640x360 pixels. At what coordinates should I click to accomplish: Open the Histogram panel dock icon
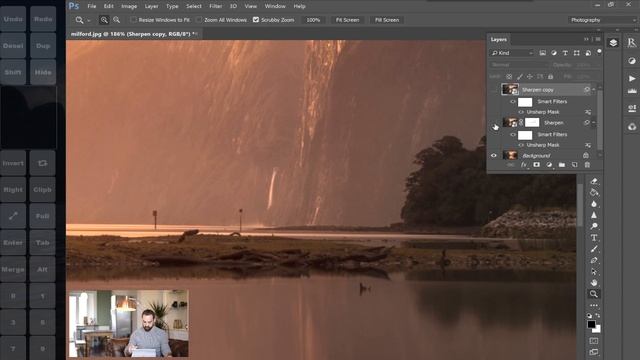(632, 91)
